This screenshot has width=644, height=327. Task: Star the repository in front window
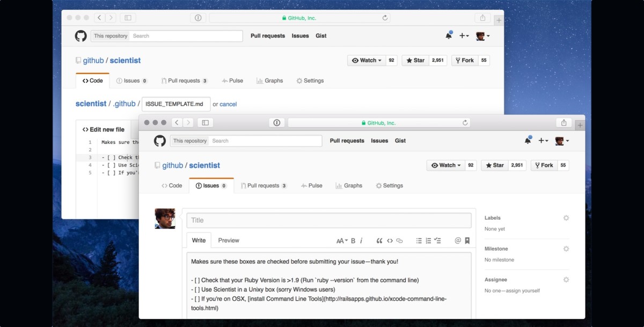(495, 165)
